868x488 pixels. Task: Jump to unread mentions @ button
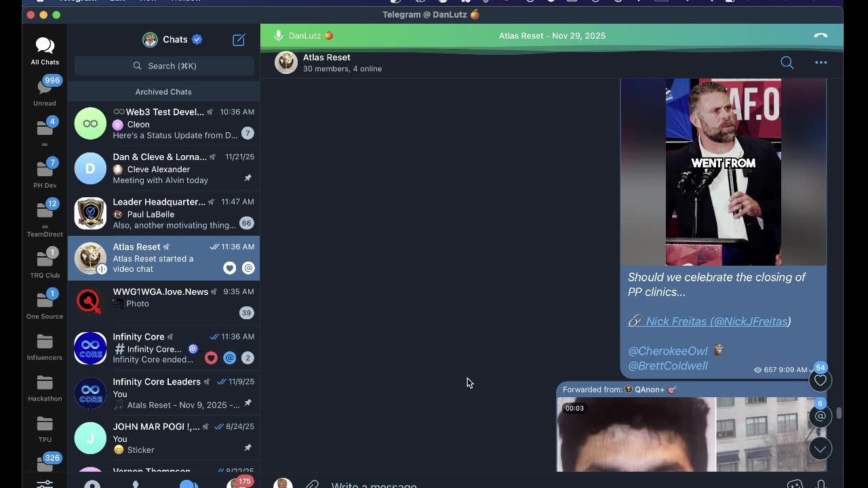coord(820,415)
